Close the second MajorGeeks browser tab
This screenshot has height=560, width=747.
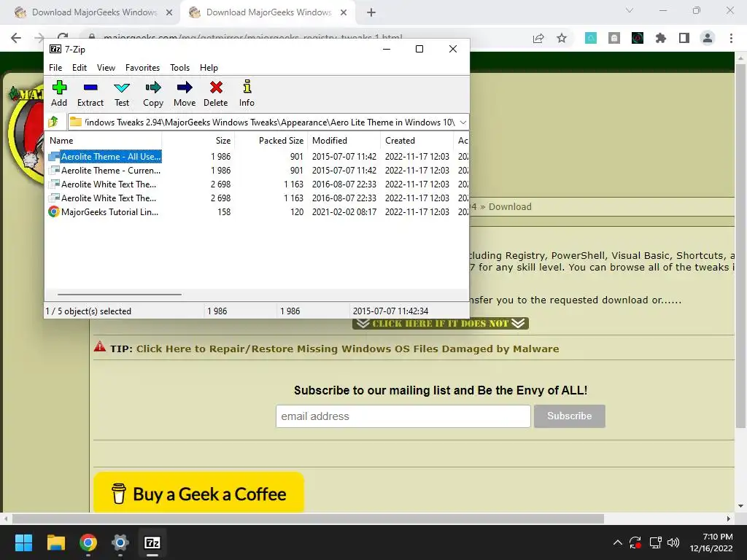(344, 13)
